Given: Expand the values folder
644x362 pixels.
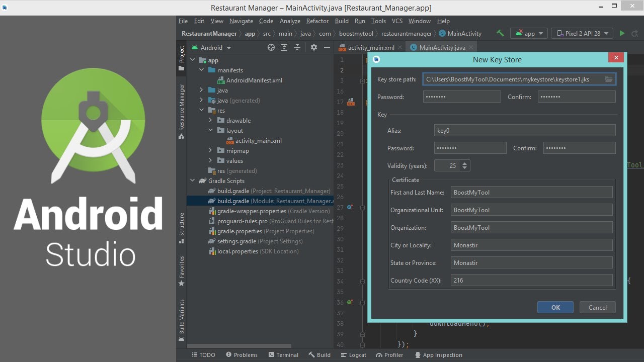Looking at the screenshot, I should pyautogui.click(x=210, y=161).
